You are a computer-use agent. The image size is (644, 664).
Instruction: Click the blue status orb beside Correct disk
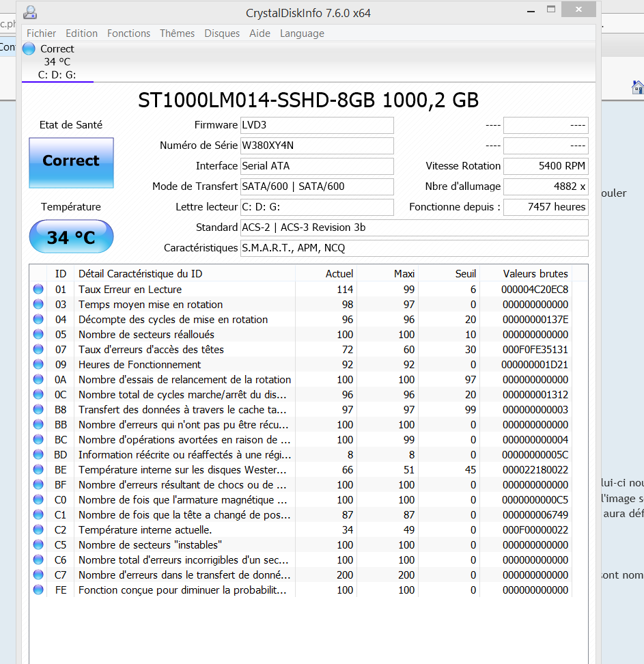29,49
